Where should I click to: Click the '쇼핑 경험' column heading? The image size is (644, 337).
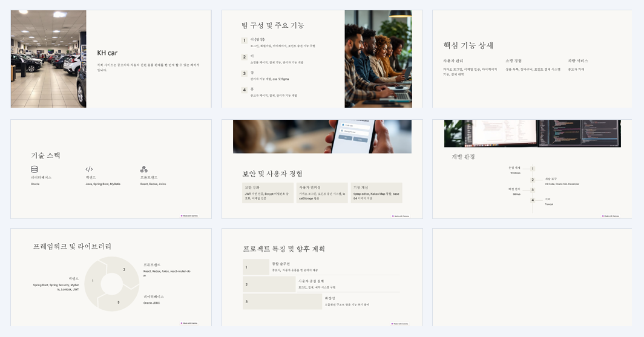click(x=513, y=61)
